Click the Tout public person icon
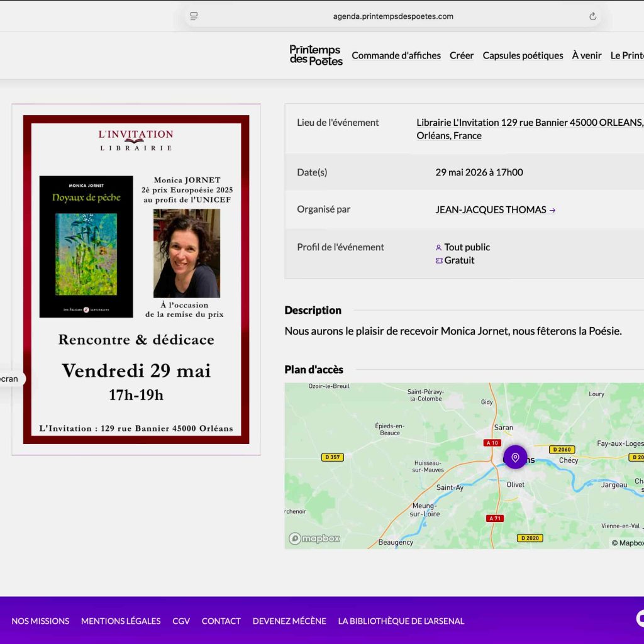The image size is (644, 644). point(438,248)
